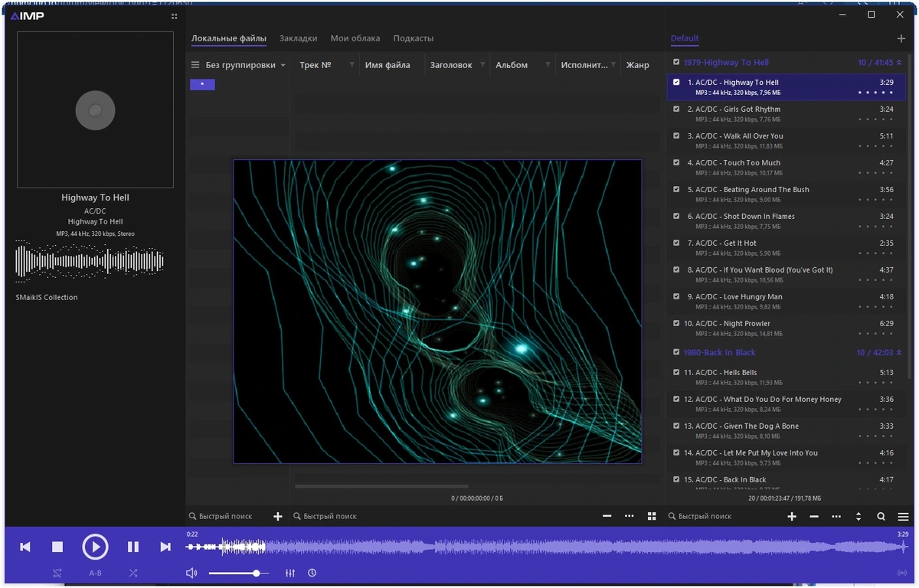Image resolution: width=919 pixels, height=588 pixels.
Task: Focus the playlist Быстрый поиск field
Action: click(x=724, y=516)
